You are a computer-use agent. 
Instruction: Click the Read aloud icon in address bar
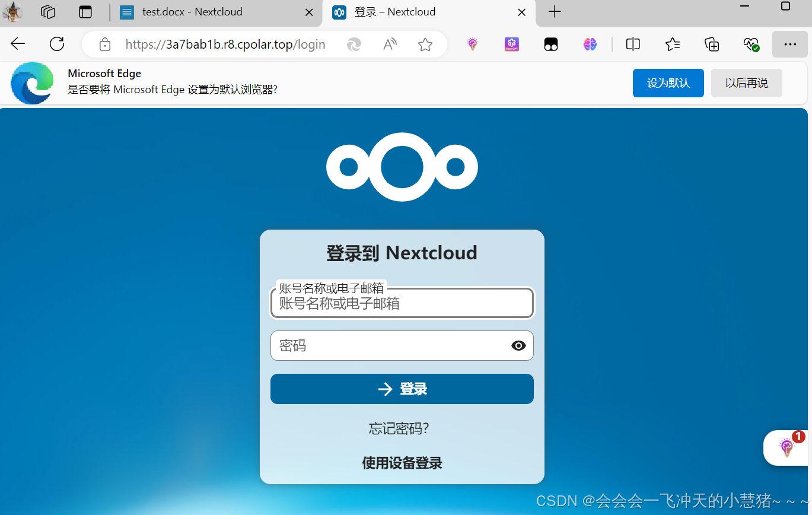pos(389,44)
